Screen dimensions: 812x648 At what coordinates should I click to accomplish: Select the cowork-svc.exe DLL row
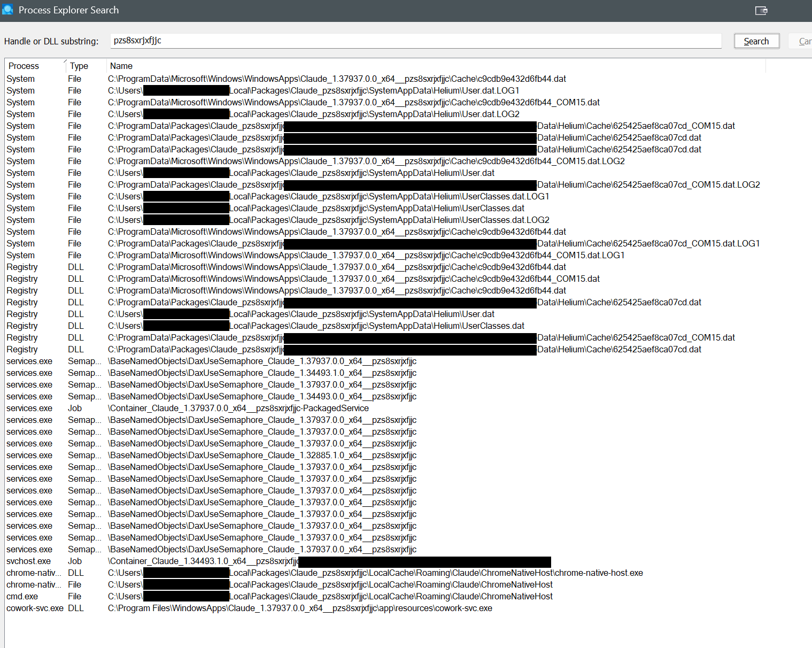point(385,608)
